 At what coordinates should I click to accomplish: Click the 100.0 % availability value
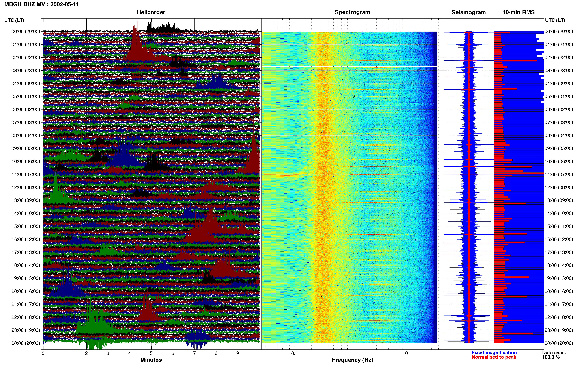551,357
